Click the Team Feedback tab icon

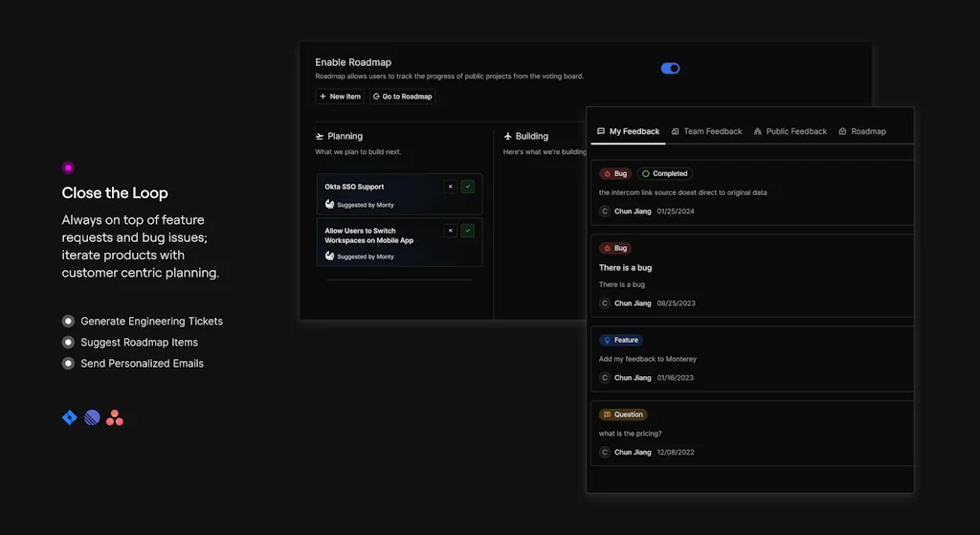[x=675, y=131]
